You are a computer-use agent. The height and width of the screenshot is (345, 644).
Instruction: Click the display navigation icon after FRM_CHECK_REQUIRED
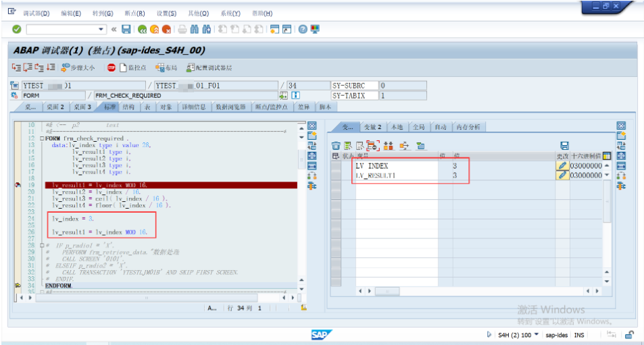point(283,96)
